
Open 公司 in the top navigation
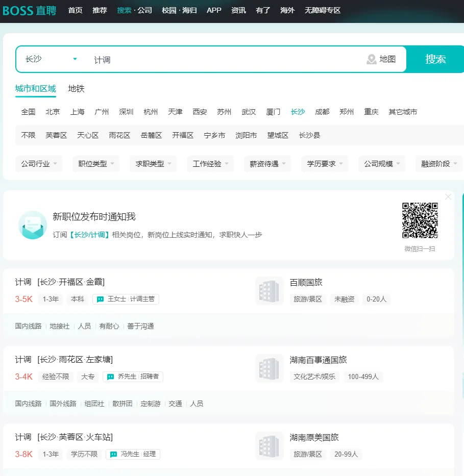(144, 10)
